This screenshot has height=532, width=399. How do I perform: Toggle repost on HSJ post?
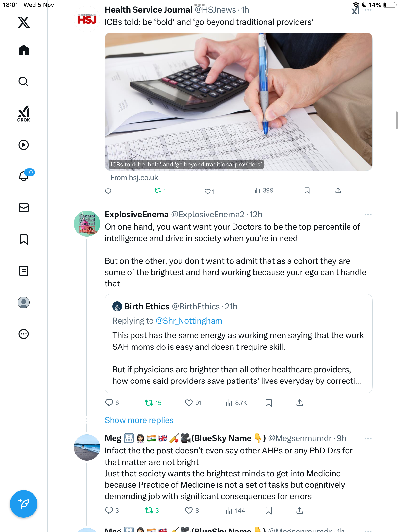(158, 190)
